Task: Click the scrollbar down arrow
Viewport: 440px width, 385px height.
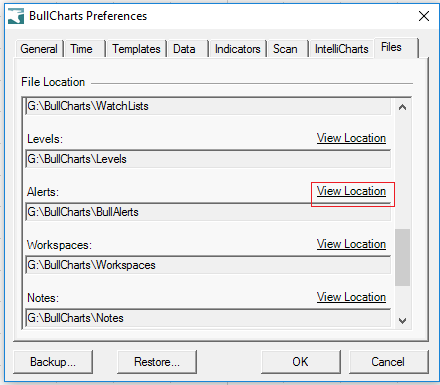Action: [x=402, y=321]
